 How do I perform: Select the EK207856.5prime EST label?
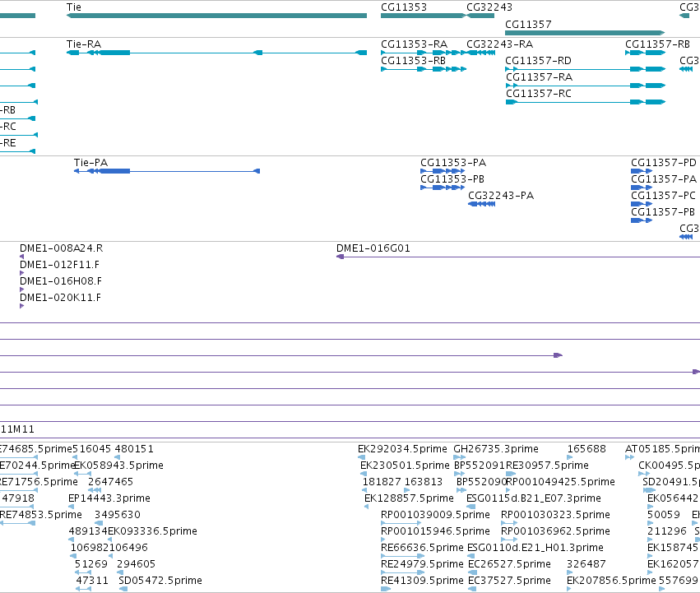tap(611, 581)
